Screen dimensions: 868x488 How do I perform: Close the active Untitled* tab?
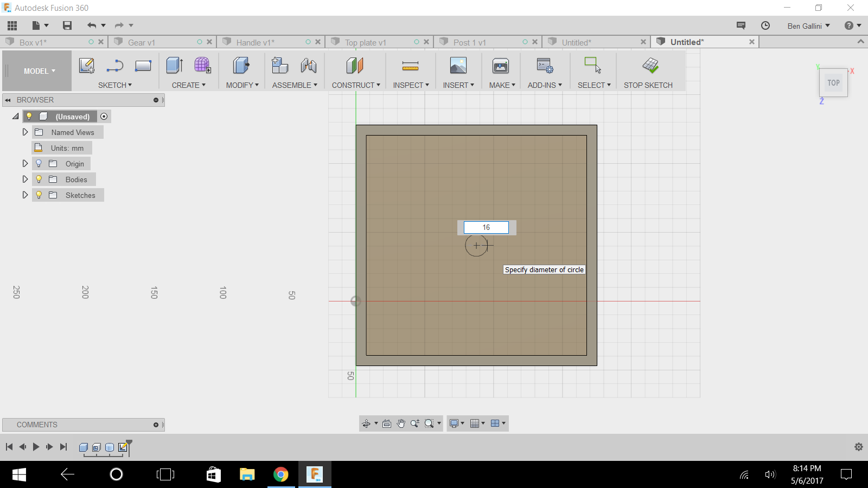pyautogui.click(x=752, y=42)
